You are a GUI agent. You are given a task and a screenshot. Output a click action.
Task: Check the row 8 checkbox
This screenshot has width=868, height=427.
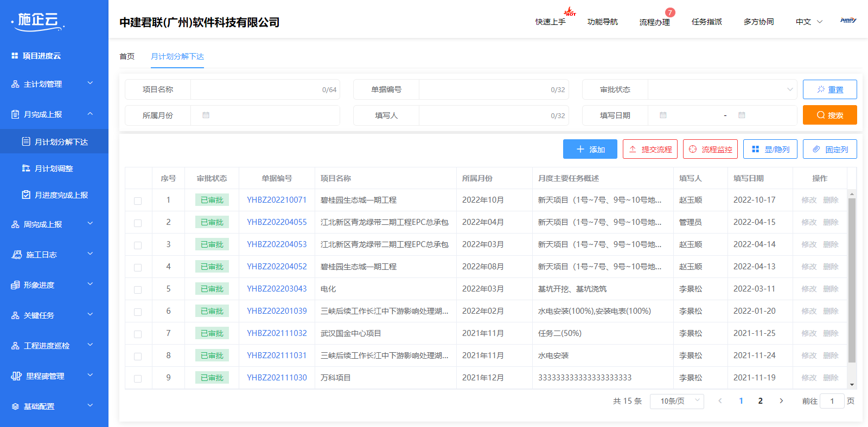138,356
